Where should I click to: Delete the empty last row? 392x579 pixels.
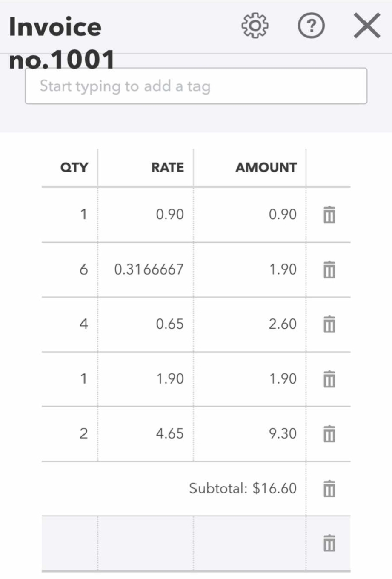point(329,543)
